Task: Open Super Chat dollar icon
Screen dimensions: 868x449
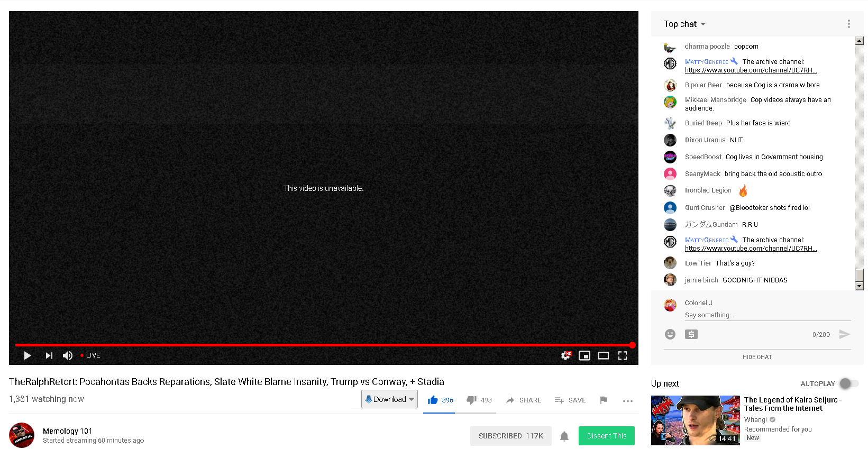Action: [691, 334]
